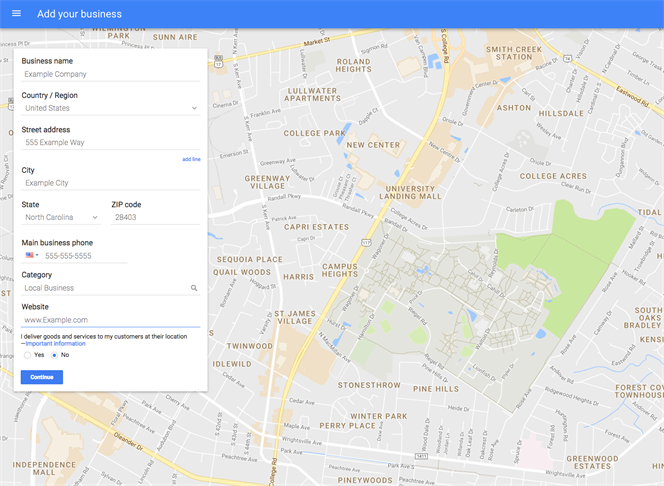664x486 pixels.
Task: Click the Pine Hills map label
Action: 436,389
